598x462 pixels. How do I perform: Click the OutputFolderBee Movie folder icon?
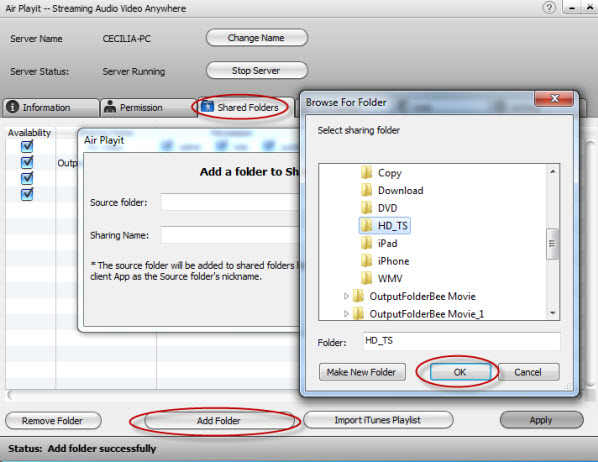(x=358, y=296)
